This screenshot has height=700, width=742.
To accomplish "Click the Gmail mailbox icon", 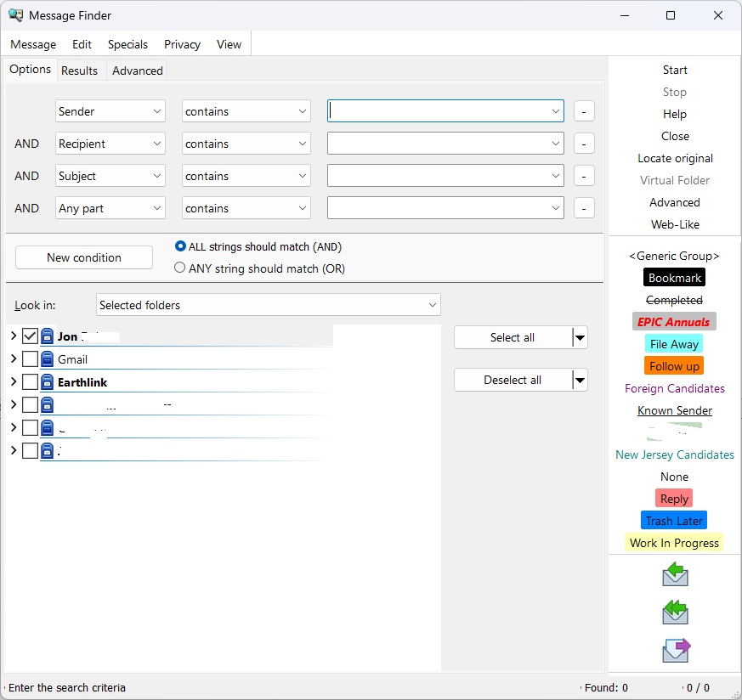I will tap(48, 359).
